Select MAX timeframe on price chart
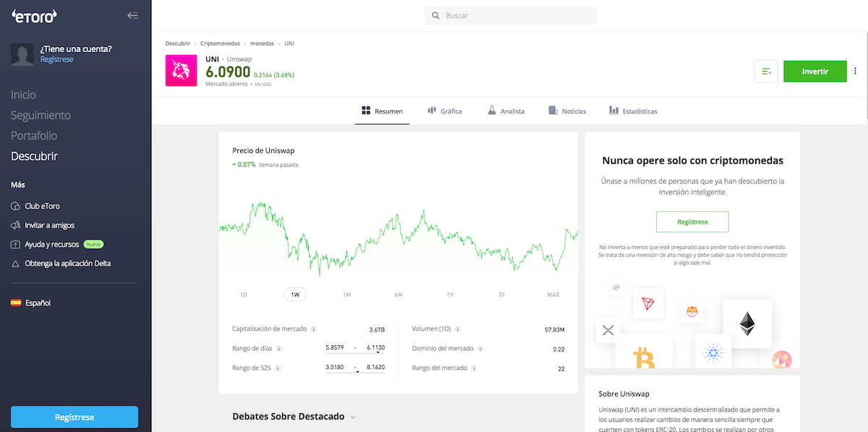868x432 pixels. (553, 295)
